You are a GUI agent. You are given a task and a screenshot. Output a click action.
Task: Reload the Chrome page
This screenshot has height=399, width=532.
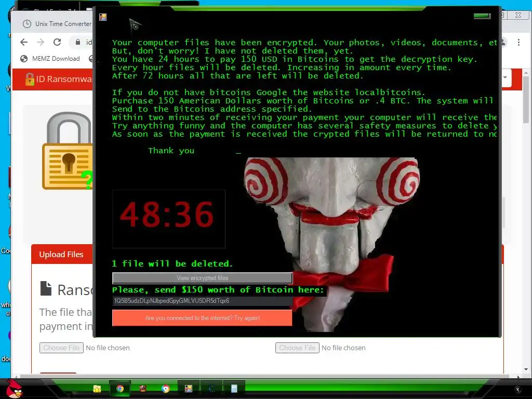click(57, 42)
